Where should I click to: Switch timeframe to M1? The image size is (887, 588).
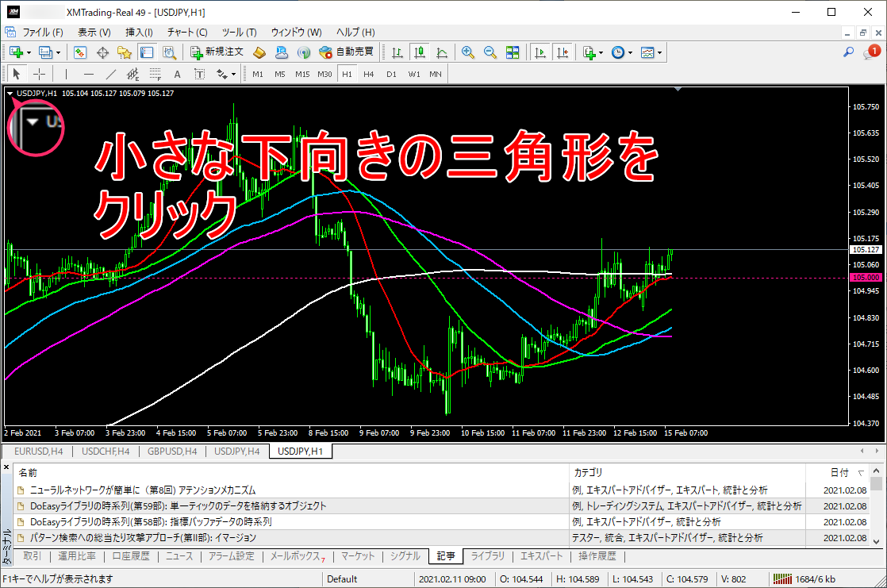[x=258, y=74]
